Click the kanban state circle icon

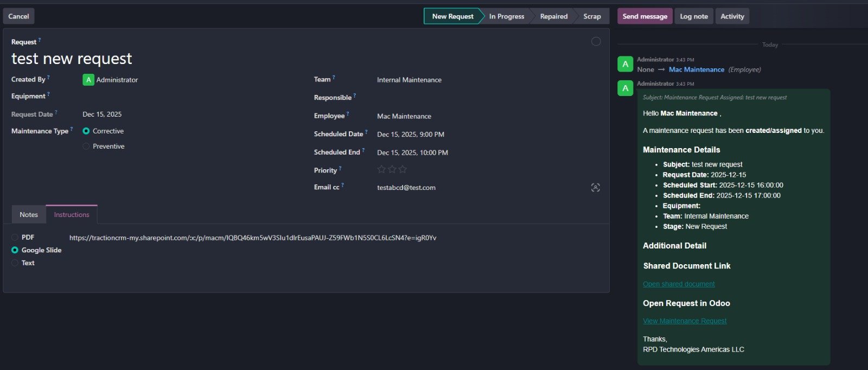tap(596, 42)
